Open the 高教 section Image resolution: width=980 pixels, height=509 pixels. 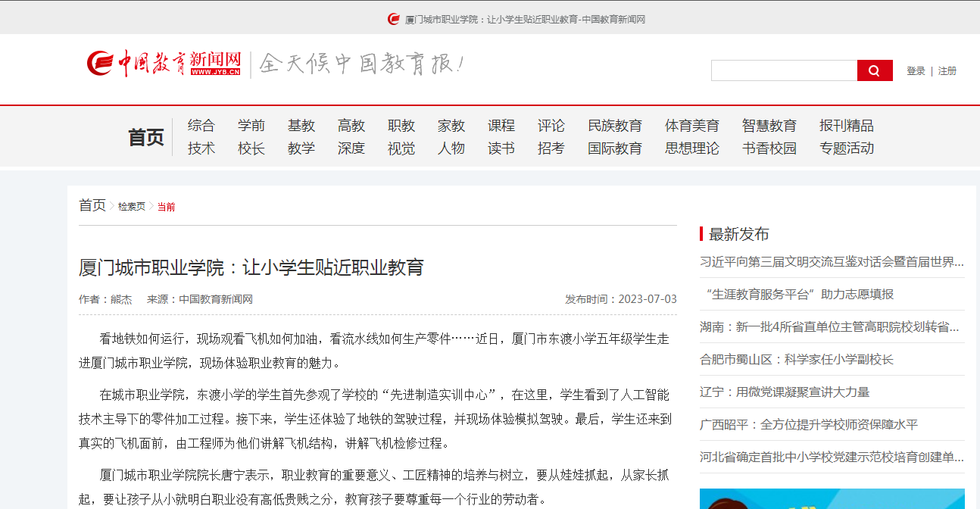point(351,126)
